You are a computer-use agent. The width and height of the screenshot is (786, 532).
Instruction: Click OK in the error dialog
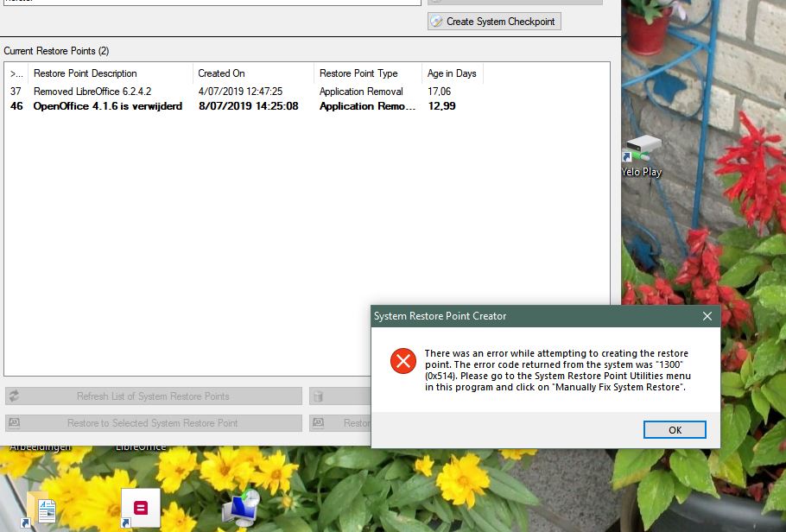[x=675, y=430]
